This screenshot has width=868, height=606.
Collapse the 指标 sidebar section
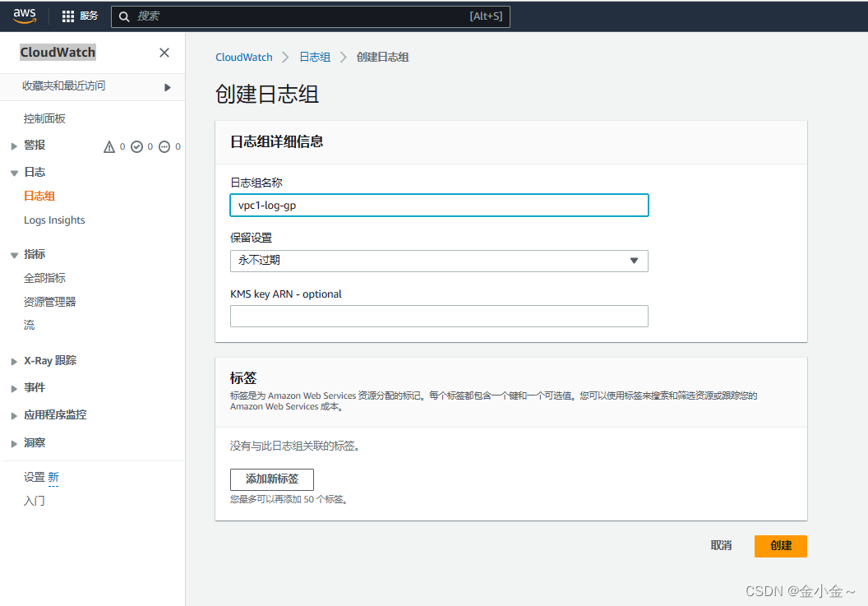coord(15,256)
